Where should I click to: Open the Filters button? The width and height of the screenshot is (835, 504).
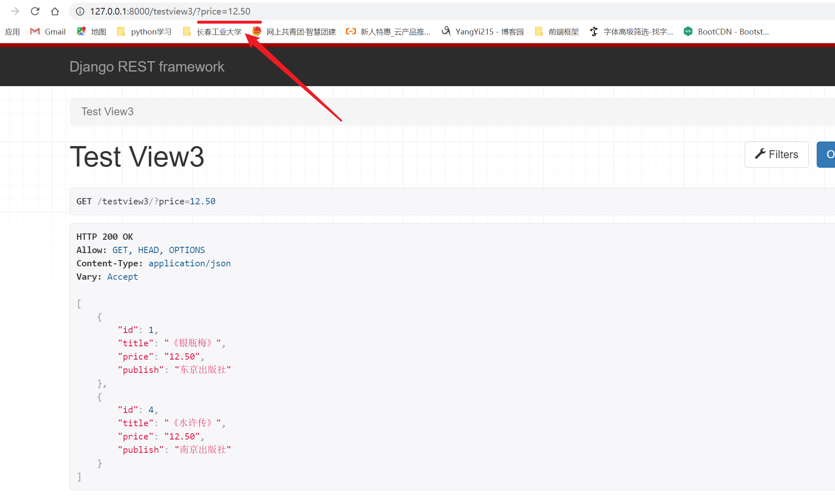(x=776, y=154)
